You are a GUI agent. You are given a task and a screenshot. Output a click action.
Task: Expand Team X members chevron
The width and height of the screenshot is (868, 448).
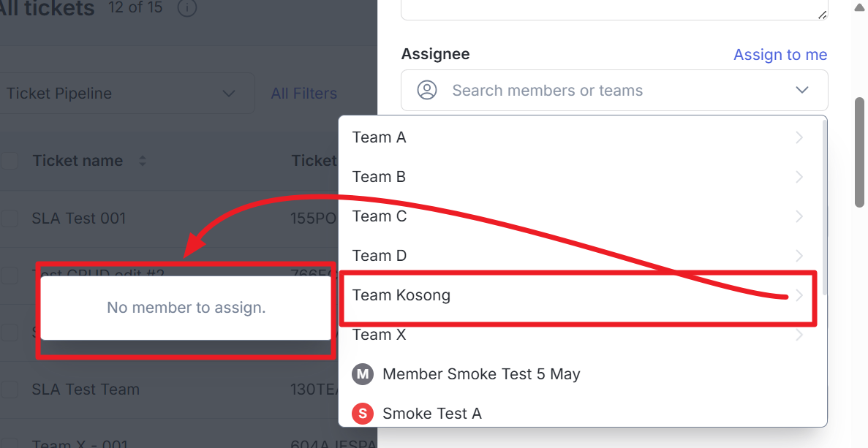click(799, 335)
